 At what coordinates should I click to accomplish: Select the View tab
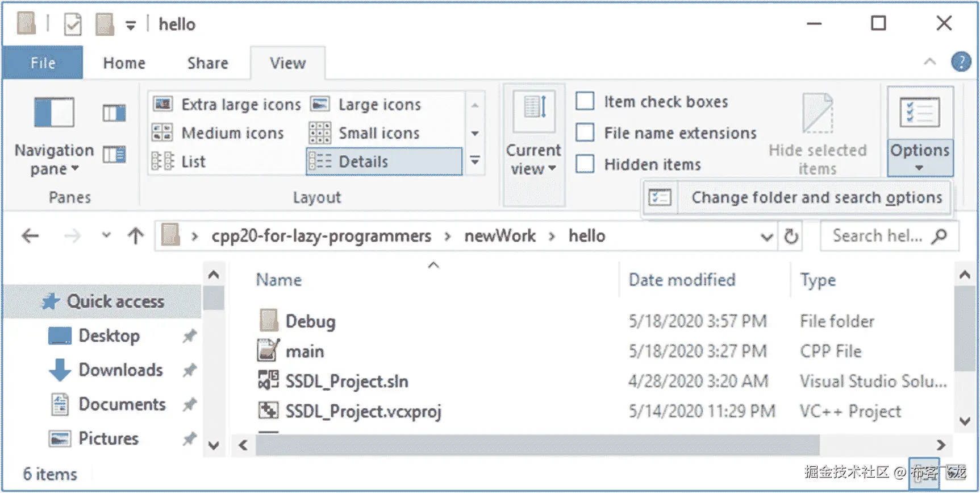288,63
